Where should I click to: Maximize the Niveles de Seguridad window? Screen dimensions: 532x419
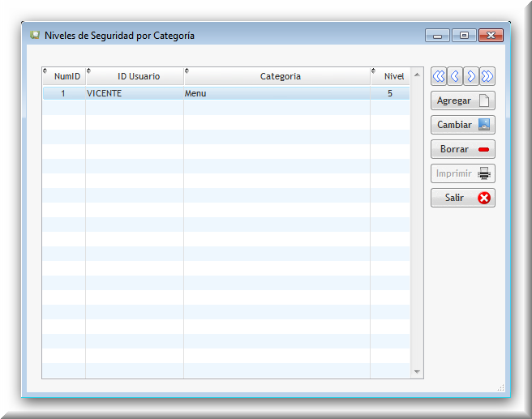pyautogui.click(x=464, y=36)
